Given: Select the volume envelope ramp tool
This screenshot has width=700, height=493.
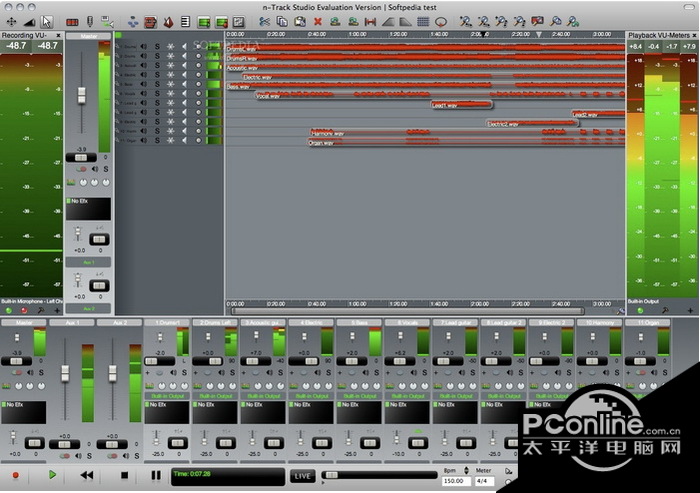Looking at the screenshot, I should (x=29, y=22).
